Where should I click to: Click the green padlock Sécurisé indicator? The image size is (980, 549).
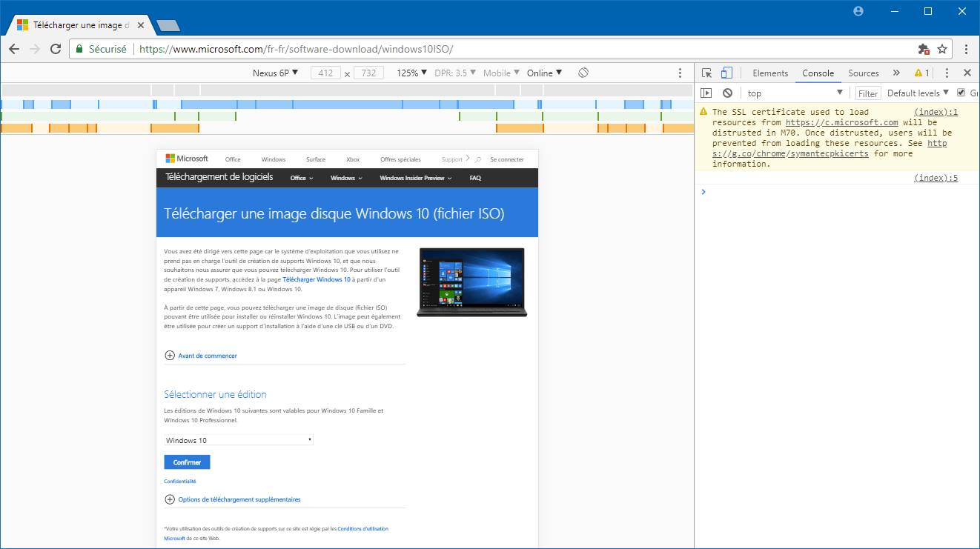[x=102, y=49]
